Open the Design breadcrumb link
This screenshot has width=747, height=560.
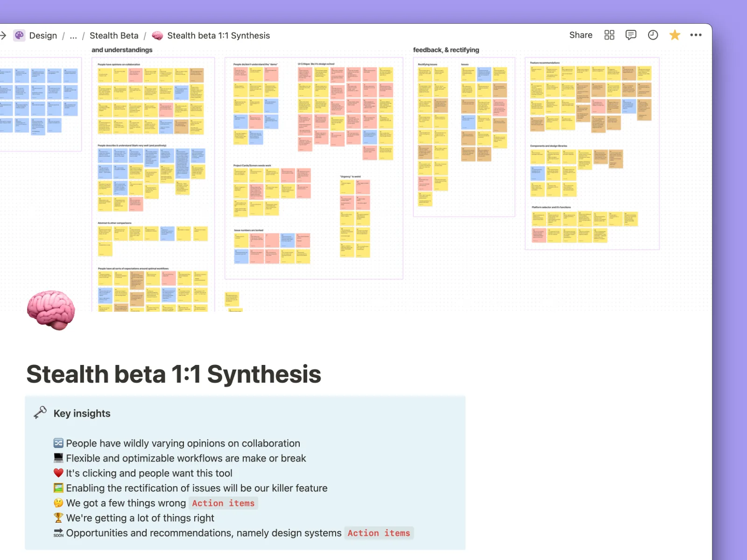click(x=43, y=35)
